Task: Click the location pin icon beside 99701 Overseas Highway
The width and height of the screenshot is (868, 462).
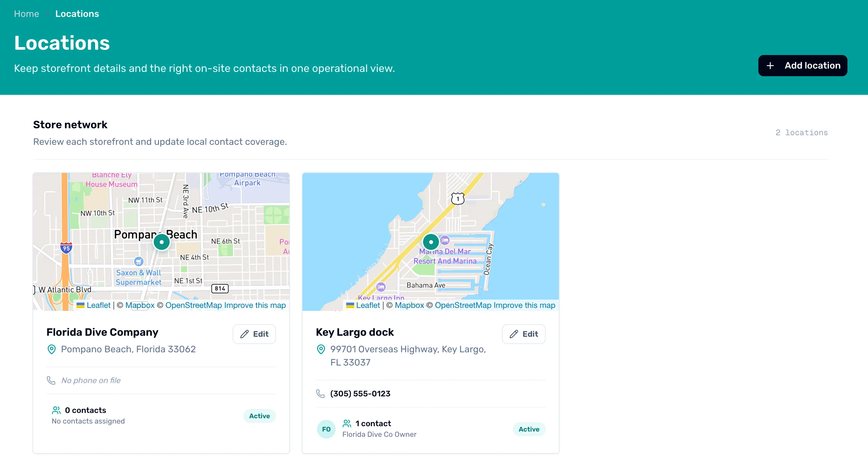Action: 321,349
